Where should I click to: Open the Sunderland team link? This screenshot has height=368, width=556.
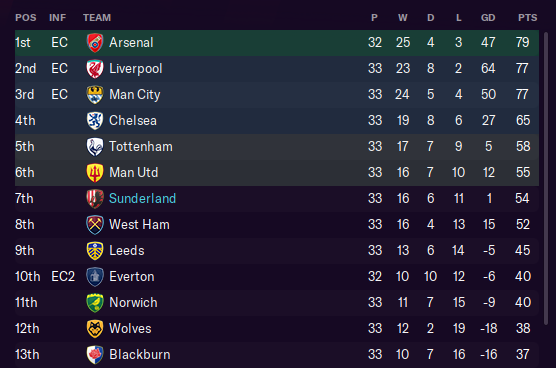tap(142, 199)
